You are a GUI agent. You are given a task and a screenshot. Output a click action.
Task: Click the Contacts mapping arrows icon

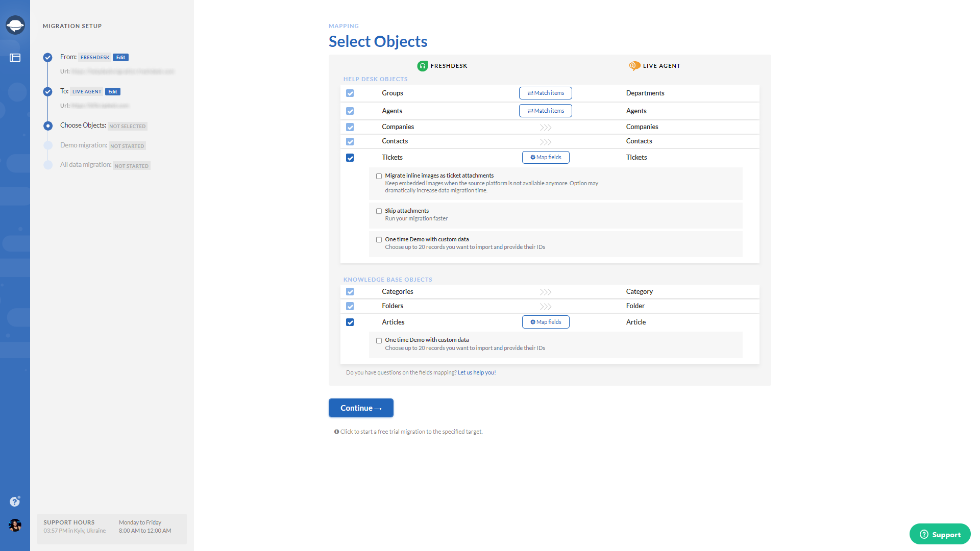(x=546, y=142)
